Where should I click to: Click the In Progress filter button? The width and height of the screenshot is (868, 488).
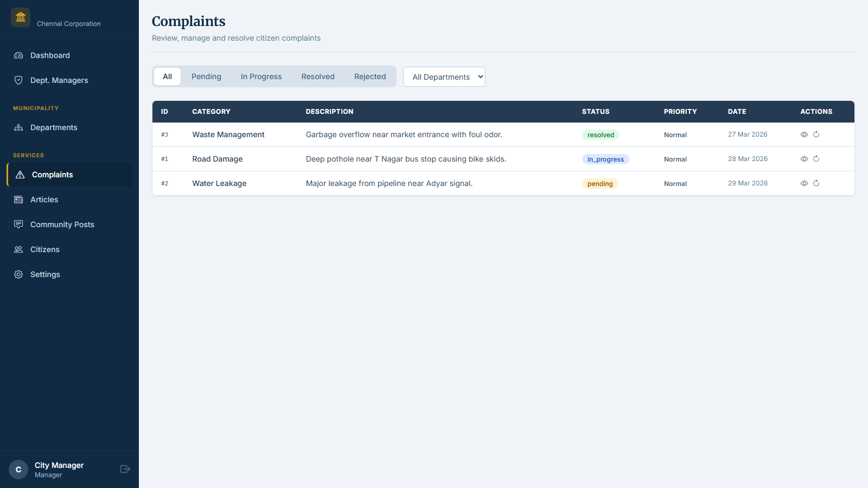261,76
